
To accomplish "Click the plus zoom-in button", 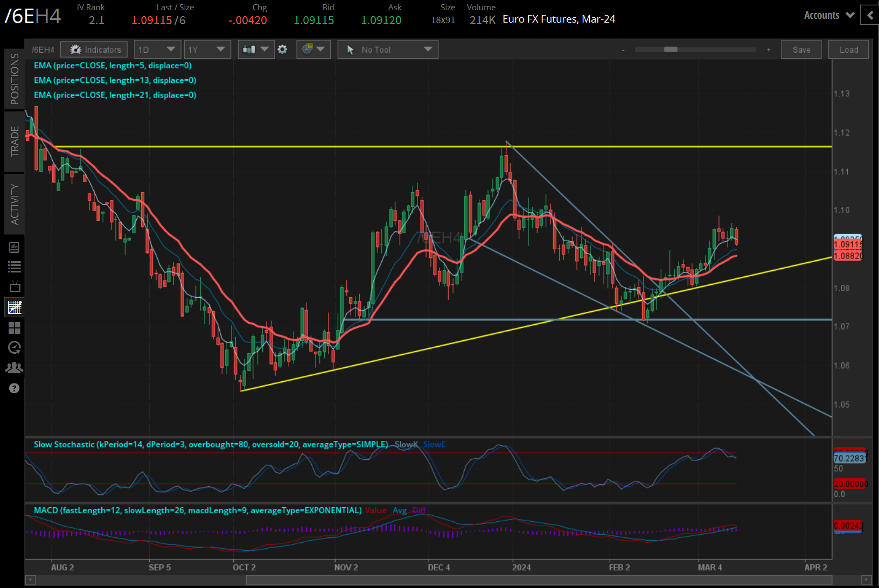I will (x=769, y=50).
